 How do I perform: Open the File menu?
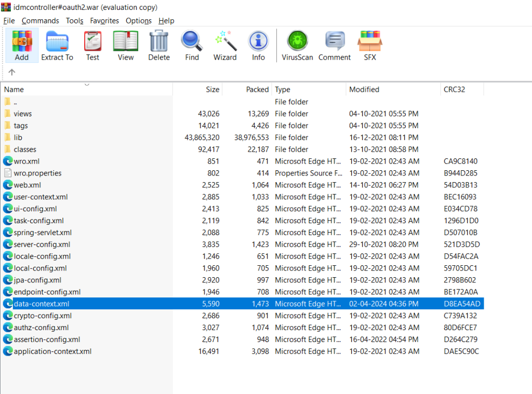[x=9, y=21]
